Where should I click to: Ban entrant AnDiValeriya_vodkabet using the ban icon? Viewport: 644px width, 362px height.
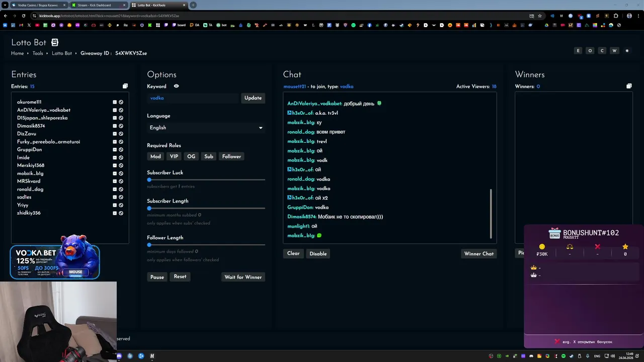(x=121, y=110)
